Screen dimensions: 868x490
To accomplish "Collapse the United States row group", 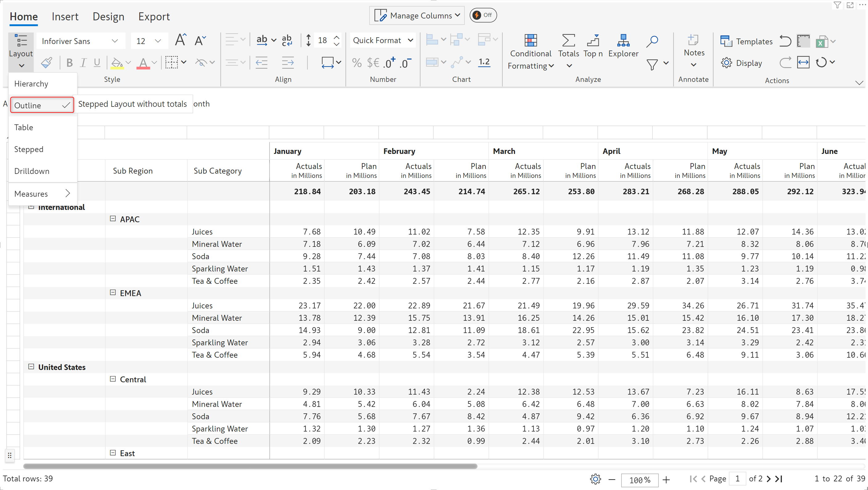I will (x=31, y=367).
